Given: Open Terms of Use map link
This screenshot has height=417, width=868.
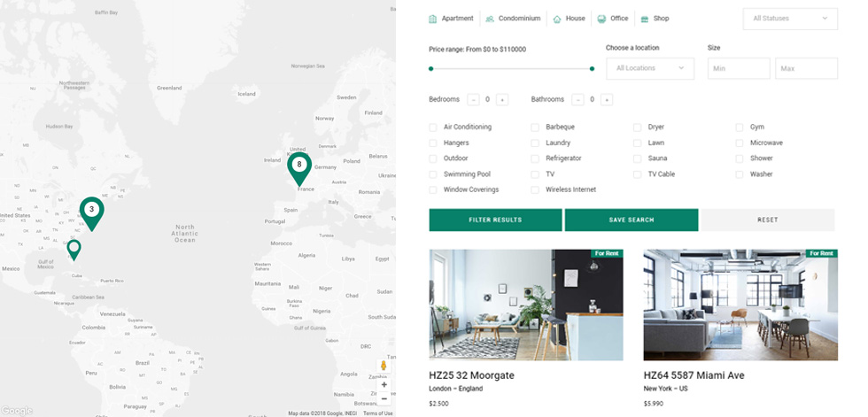Looking at the screenshot, I should [x=378, y=413].
